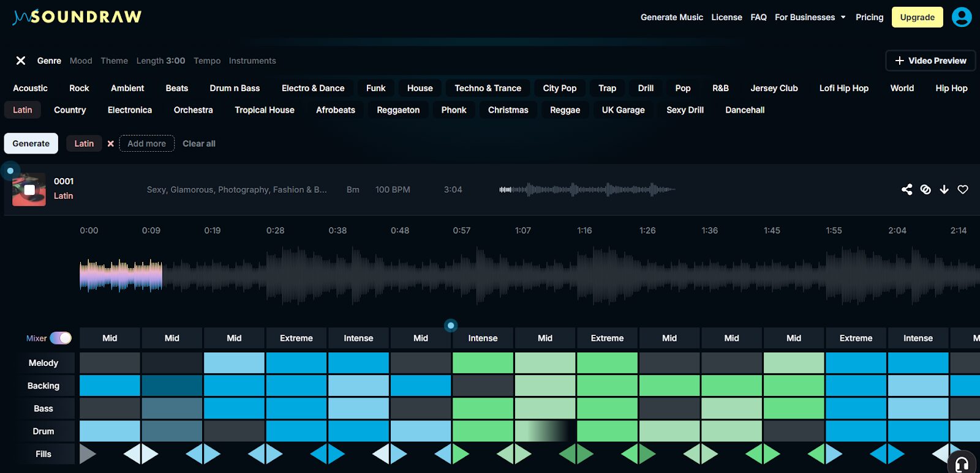Download track 0001 with the arrow icon
This screenshot has width=980, height=473.
944,190
